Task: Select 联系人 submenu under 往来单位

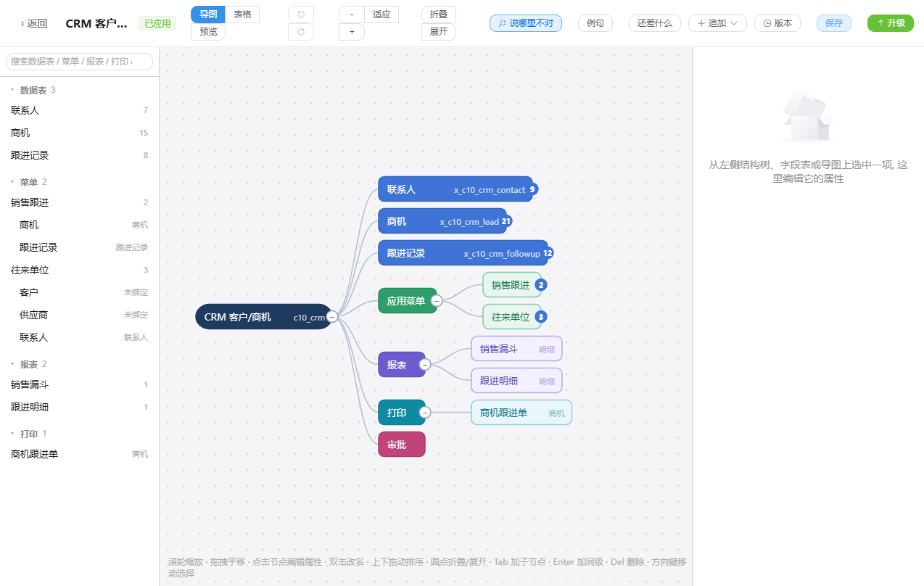Action: coord(79,337)
